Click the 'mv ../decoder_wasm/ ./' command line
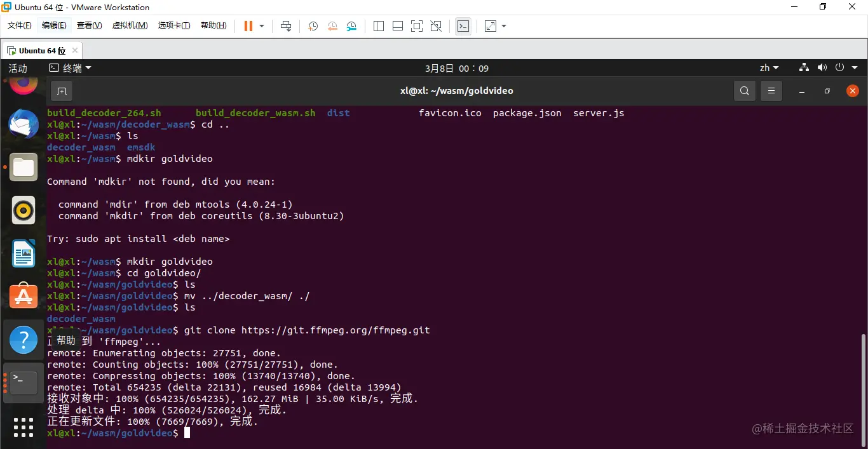The height and width of the screenshot is (449, 868). coord(247,296)
